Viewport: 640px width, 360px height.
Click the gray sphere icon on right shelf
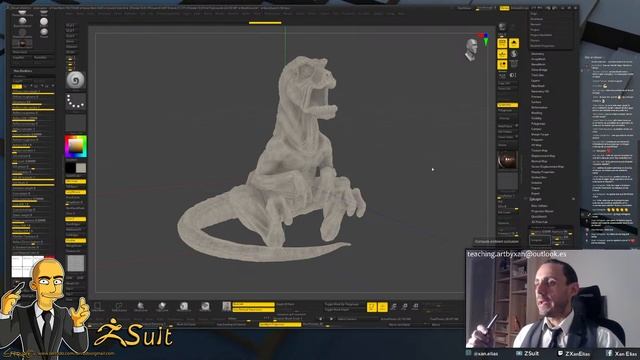point(514,54)
